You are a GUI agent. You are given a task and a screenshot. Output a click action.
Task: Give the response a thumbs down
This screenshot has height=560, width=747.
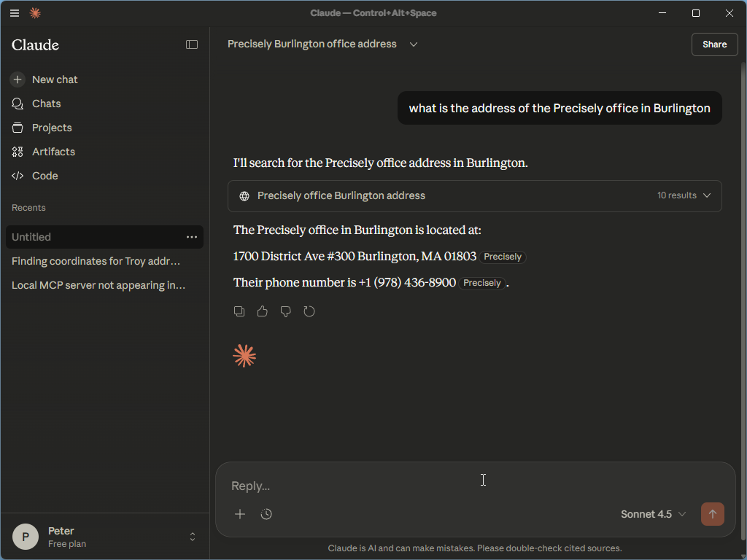pos(286,311)
